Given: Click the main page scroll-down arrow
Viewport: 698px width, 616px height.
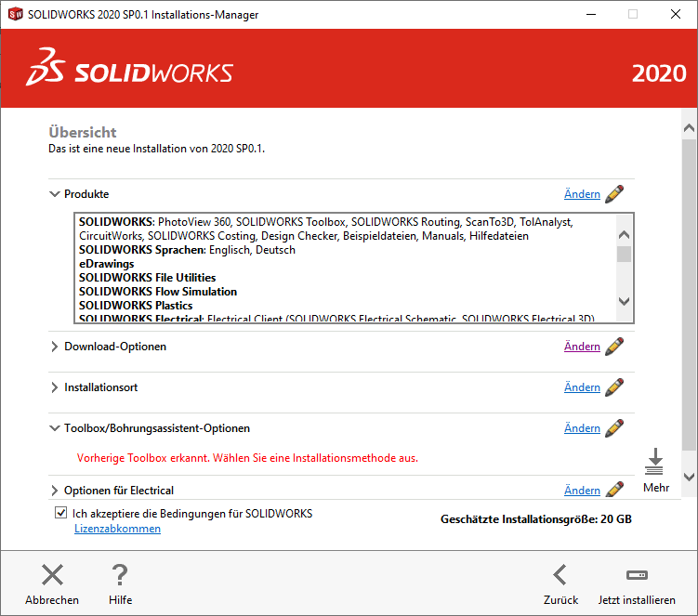Looking at the screenshot, I should pos(689,478).
